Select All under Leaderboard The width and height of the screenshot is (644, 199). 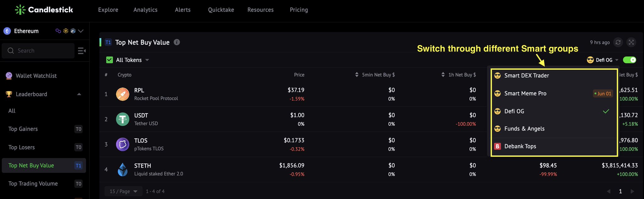[x=12, y=111]
